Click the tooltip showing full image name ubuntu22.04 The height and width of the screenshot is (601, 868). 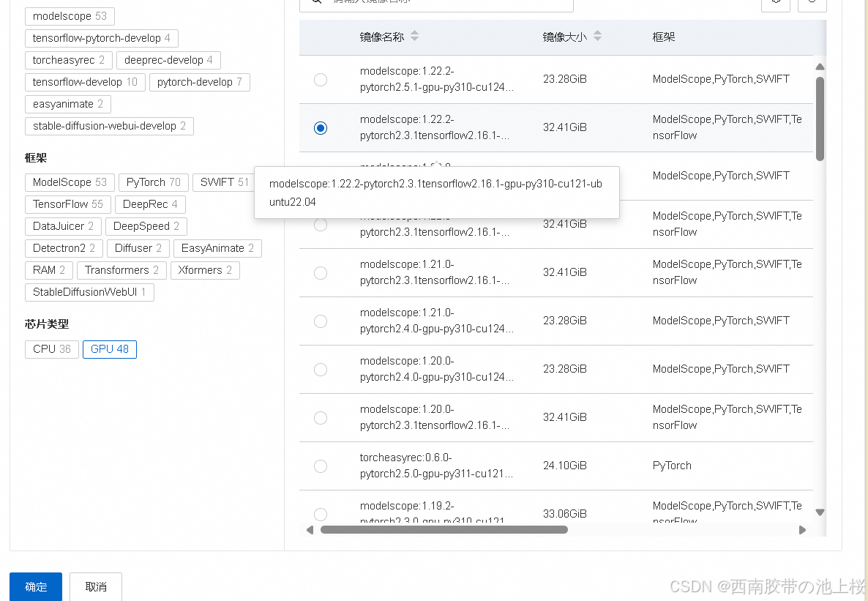click(436, 193)
